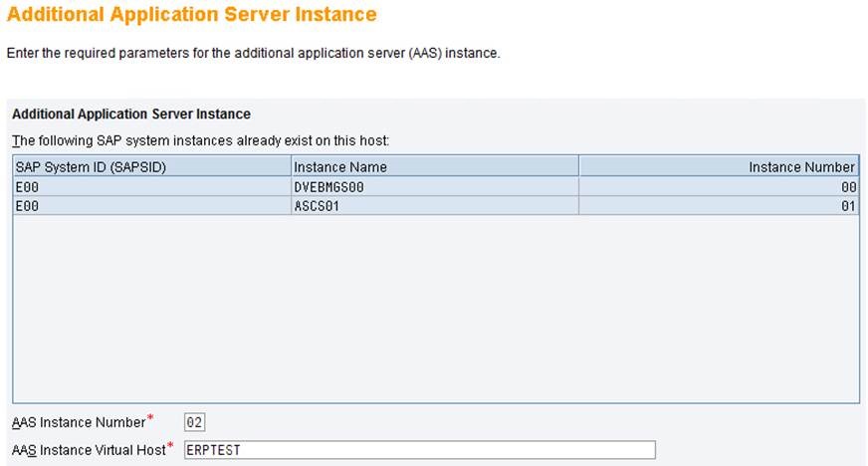The height and width of the screenshot is (466, 868).
Task: Click the E00 cell in DVEBMGS00 row
Action: 151,187
